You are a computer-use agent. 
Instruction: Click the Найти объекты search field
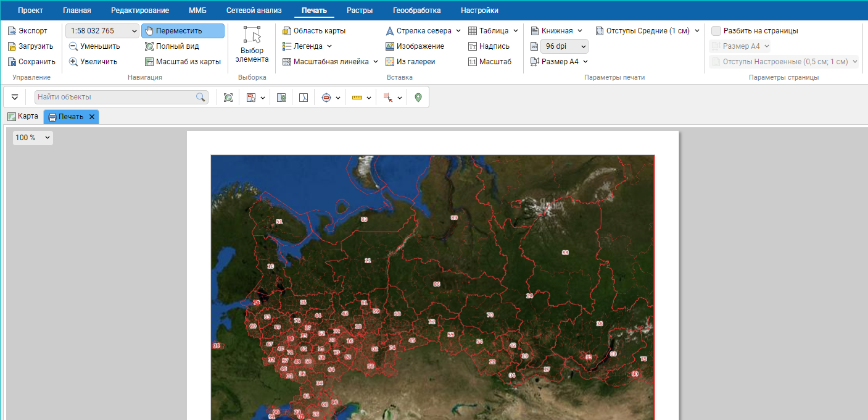115,97
